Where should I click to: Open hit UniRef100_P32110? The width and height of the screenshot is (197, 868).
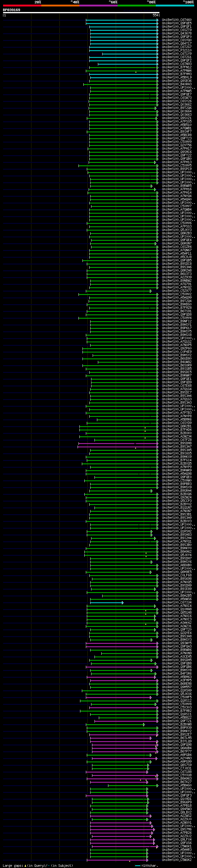(x=176, y=50)
